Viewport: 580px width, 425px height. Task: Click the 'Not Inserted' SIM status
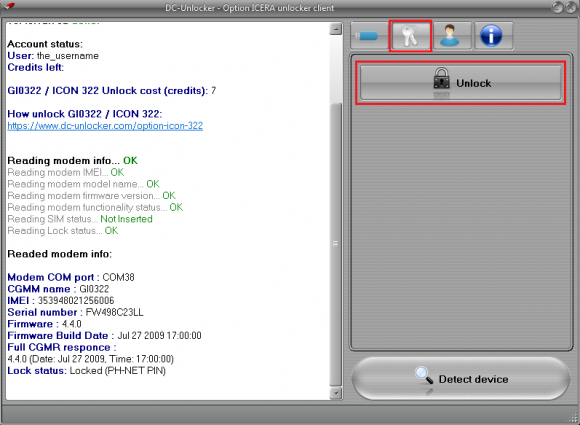[127, 219]
